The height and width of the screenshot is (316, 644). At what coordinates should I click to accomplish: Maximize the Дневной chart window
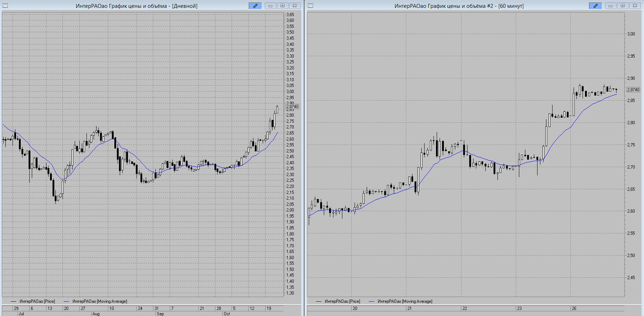282,6
